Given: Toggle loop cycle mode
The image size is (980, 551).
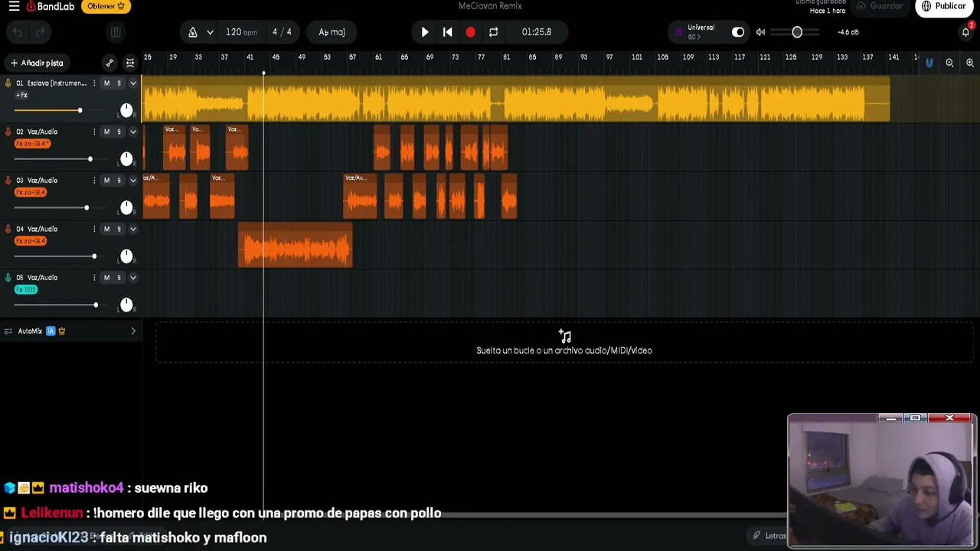Looking at the screenshot, I should pyautogui.click(x=493, y=32).
